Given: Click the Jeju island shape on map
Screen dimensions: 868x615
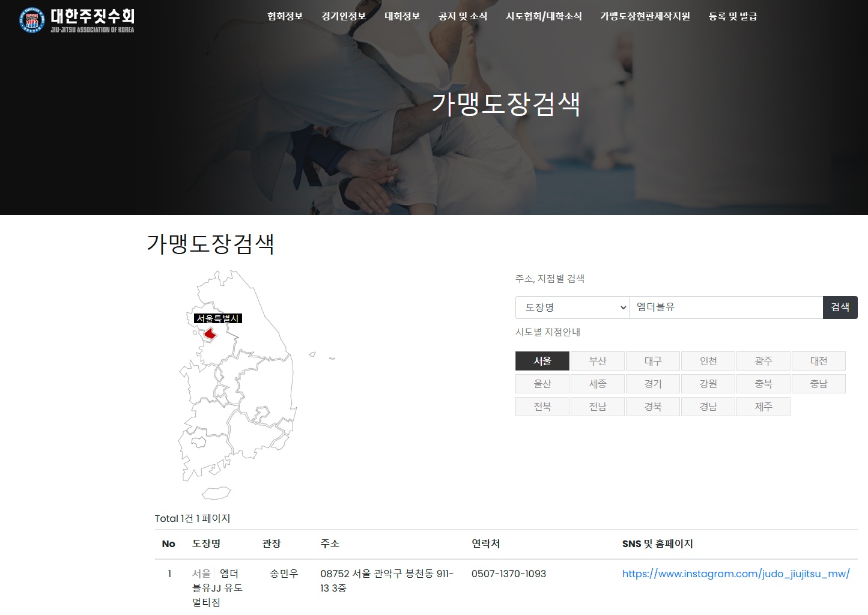Looking at the screenshot, I should click(x=216, y=493).
